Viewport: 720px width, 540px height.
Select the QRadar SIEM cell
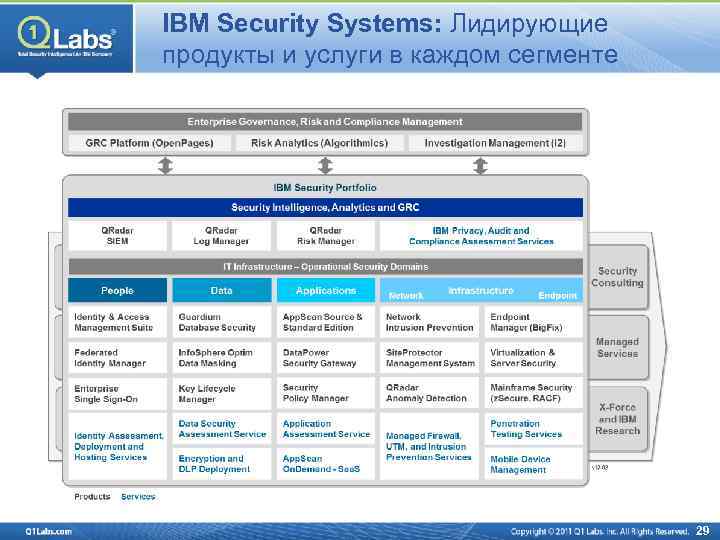118,236
